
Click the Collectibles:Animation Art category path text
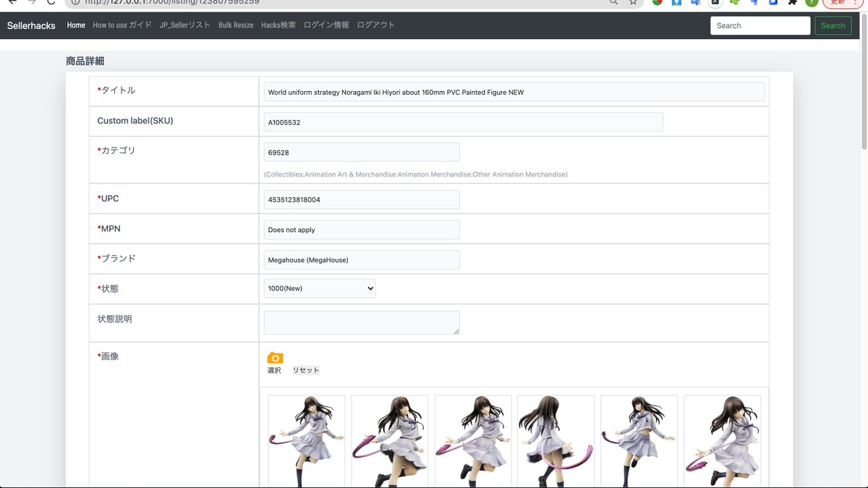click(416, 174)
